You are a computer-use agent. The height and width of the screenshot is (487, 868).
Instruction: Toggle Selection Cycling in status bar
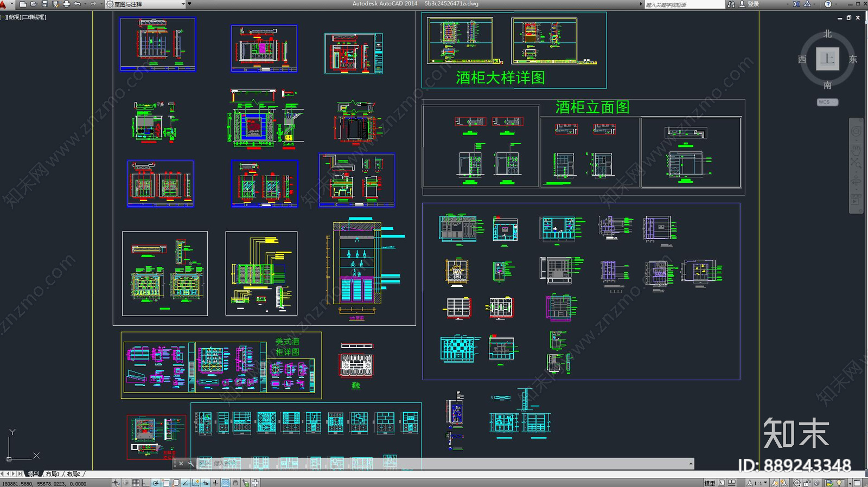pos(246,483)
